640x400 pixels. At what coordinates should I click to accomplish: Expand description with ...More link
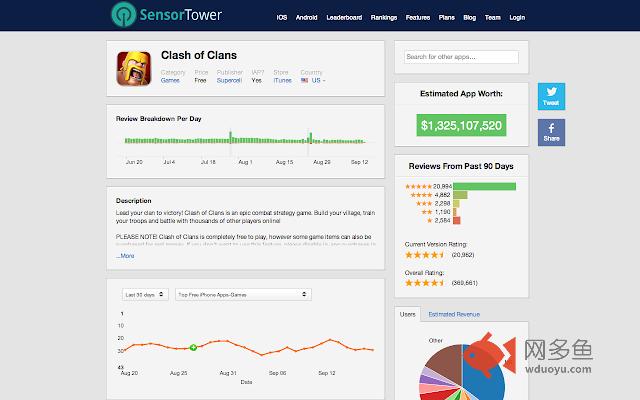click(x=125, y=256)
